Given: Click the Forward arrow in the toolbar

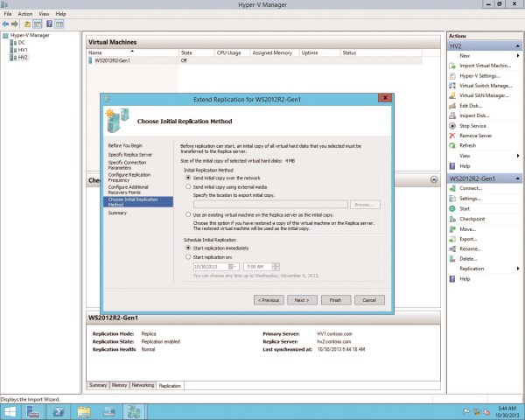Looking at the screenshot, I should tap(15, 24).
